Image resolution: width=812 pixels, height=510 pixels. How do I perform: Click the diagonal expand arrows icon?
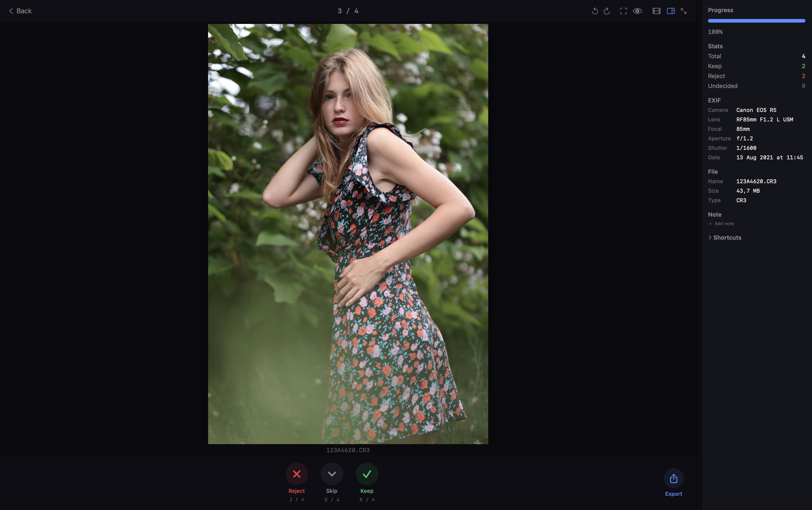coord(684,11)
